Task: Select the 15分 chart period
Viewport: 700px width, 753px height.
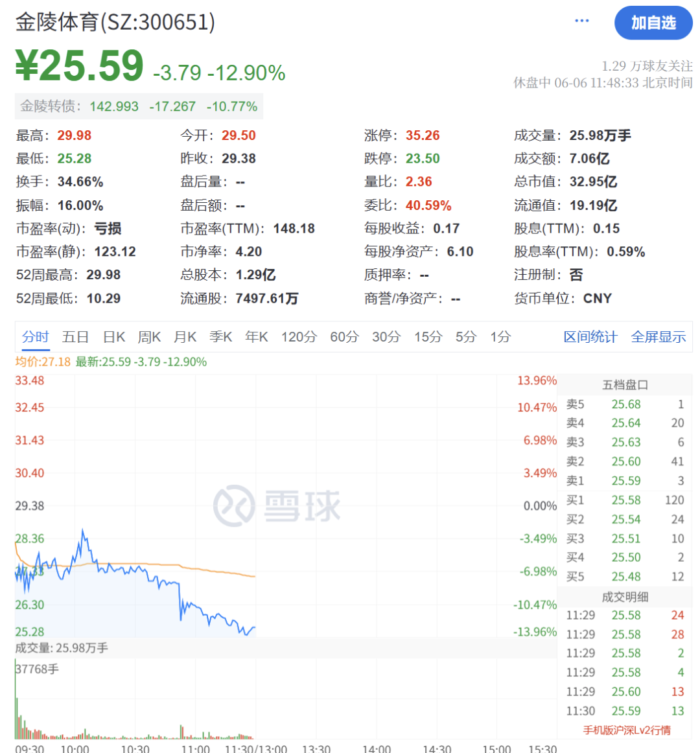Action: 427,336
